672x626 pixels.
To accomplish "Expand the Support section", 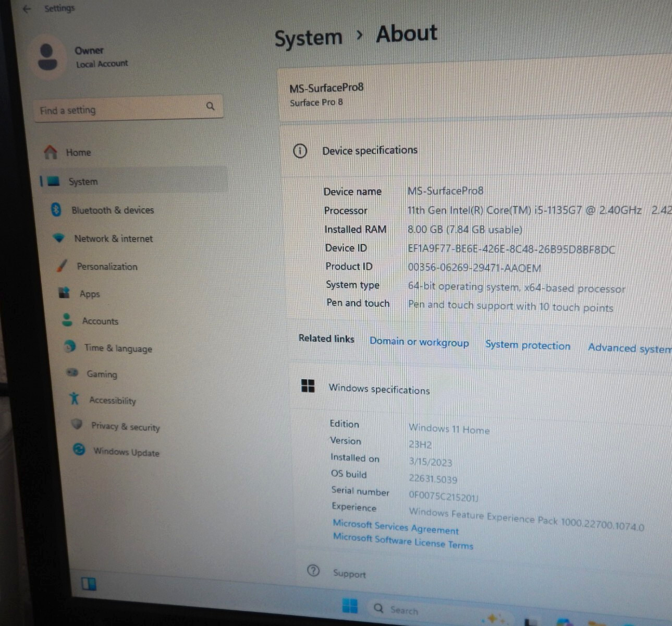I will [485, 576].
